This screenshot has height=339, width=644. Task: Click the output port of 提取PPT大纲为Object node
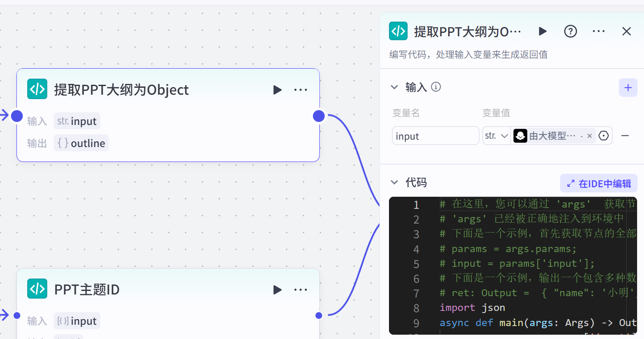tap(319, 116)
